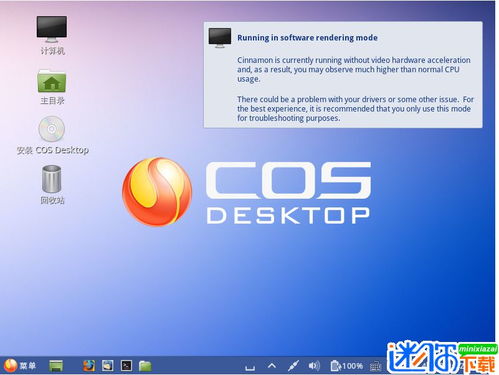
Task: Open the file manager folder in panel
Action: [145, 366]
